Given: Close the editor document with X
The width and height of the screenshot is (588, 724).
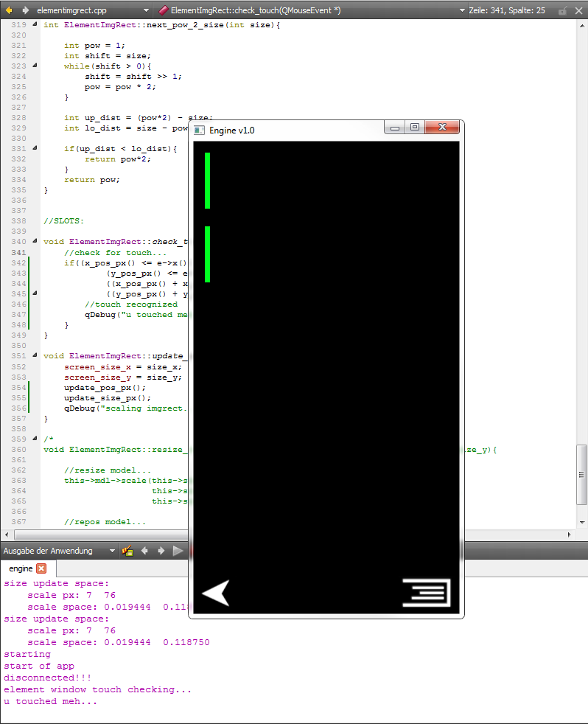Looking at the screenshot, I should [x=578, y=10].
